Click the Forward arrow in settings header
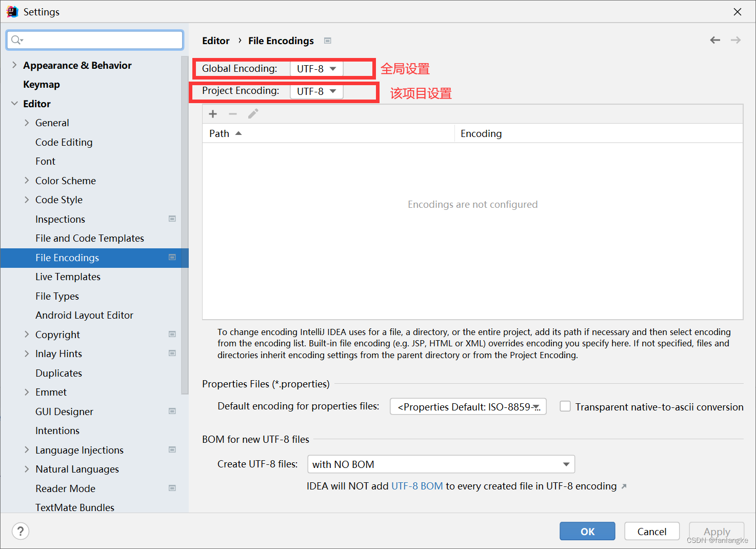The width and height of the screenshot is (756, 549). click(736, 40)
